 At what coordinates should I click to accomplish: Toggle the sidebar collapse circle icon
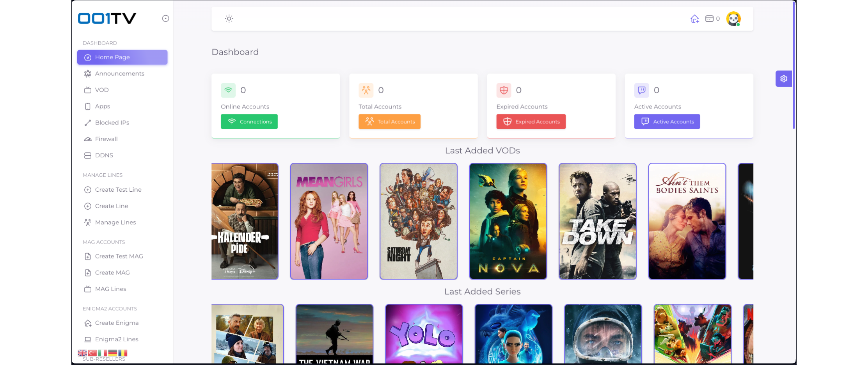tap(165, 18)
